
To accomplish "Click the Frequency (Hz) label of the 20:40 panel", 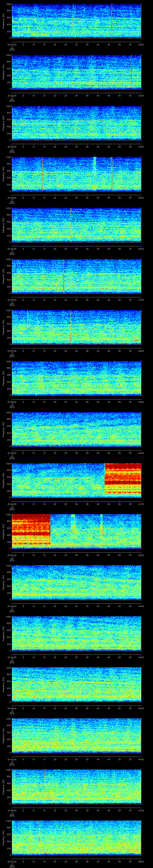I will tap(3, 480).
